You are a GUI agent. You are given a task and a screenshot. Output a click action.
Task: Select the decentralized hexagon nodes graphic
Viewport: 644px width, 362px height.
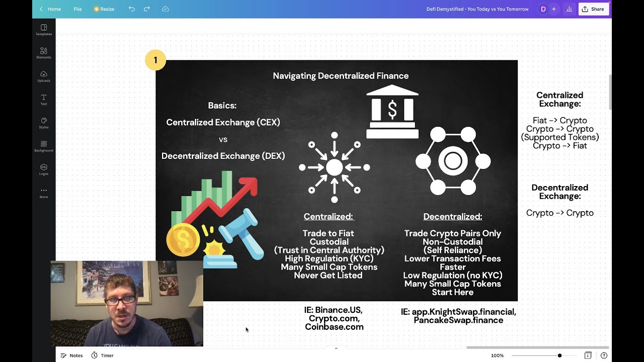[453, 161]
